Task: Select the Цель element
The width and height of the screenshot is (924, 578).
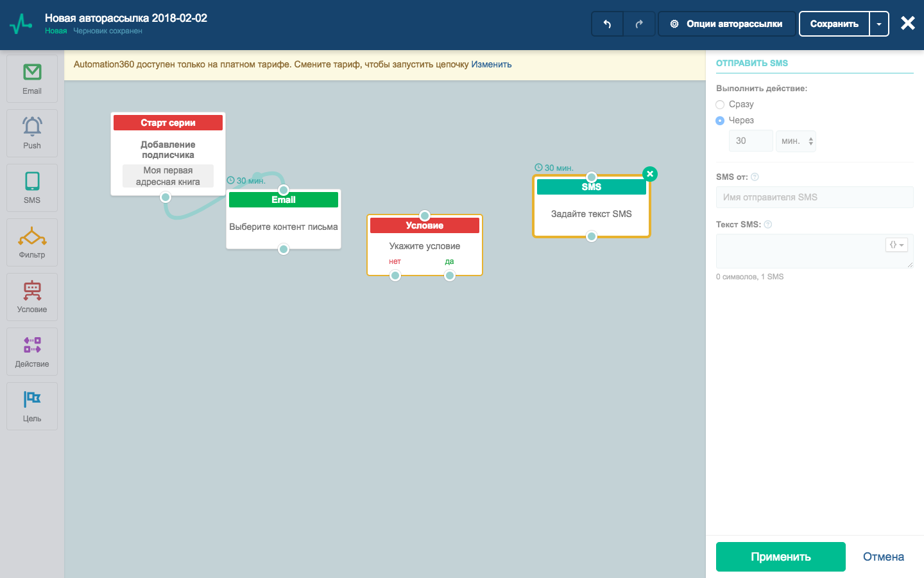Action: pos(32,406)
